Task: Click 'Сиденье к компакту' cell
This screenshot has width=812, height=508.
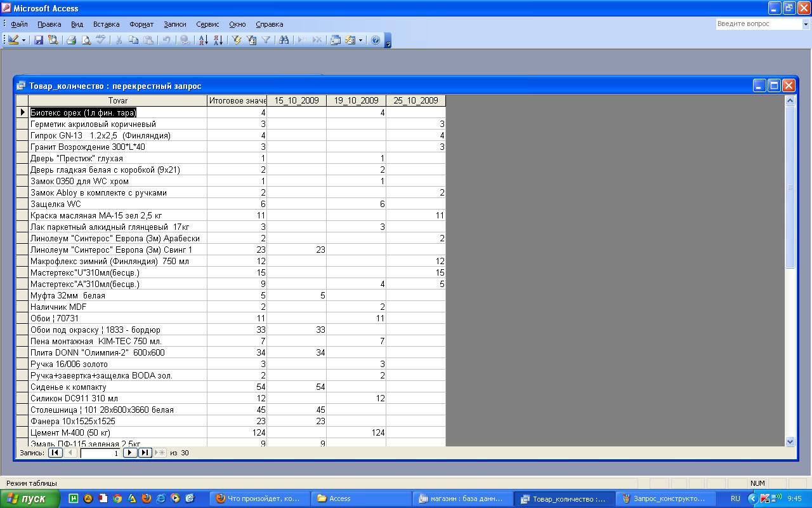Action: [x=117, y=387]
